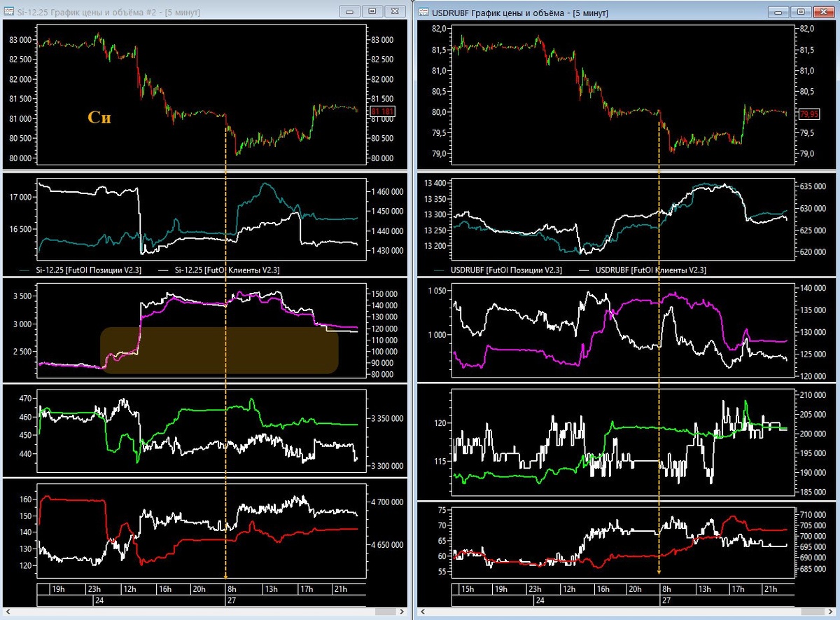Select the USDRUBF chart title bar text

(x=521, y=13)
